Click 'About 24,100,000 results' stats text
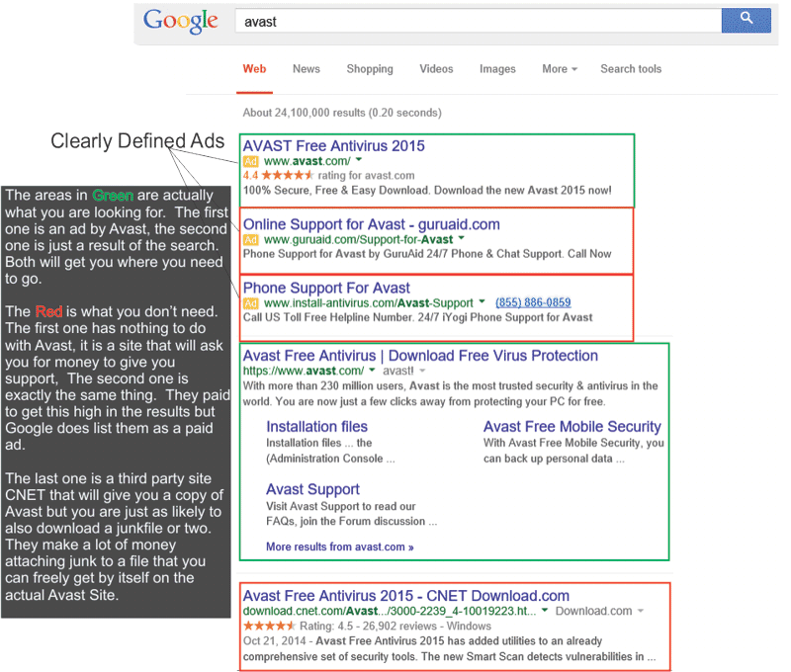 tap(342, 113)
